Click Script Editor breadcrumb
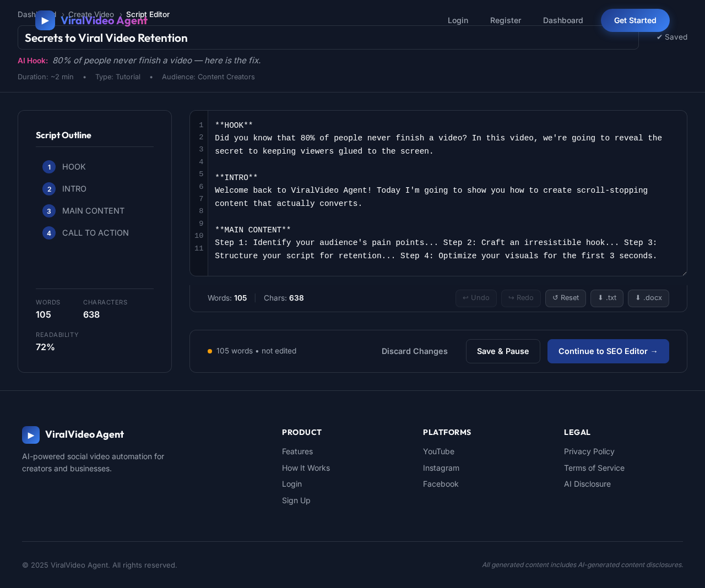Viewport: 705px width, 588px height. click(148, 14)
